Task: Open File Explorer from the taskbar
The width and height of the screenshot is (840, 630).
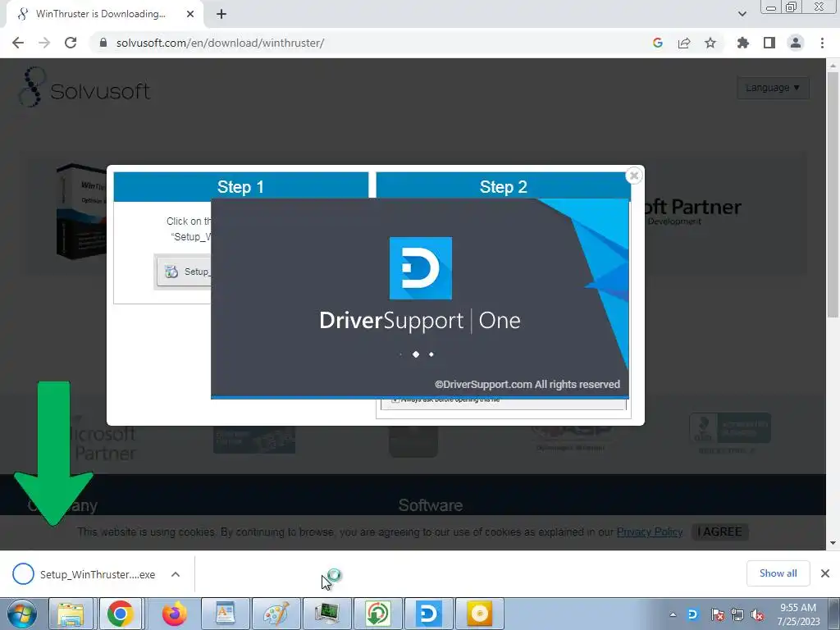Action: click(x=71, y=614)
